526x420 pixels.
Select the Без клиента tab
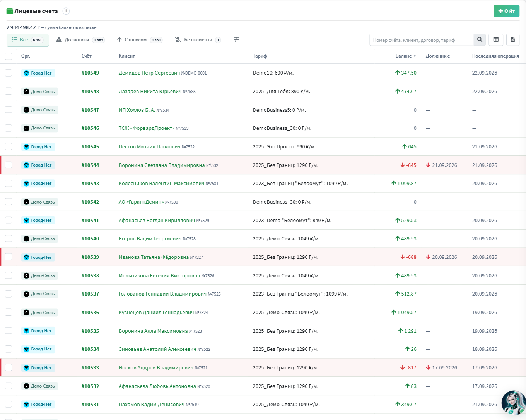(x=198, y=40)
